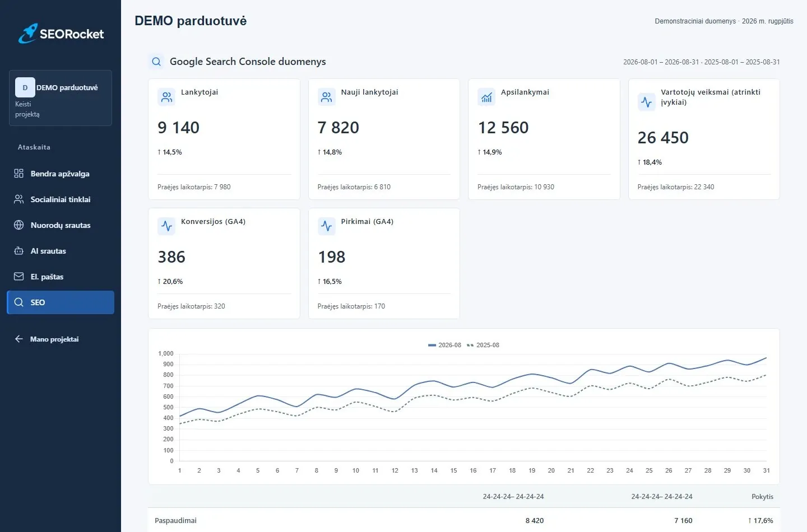Toggle the 2025-08 dashed legend series
The width and height of the screenshot is (807, 532).
(x=483, y=345)
